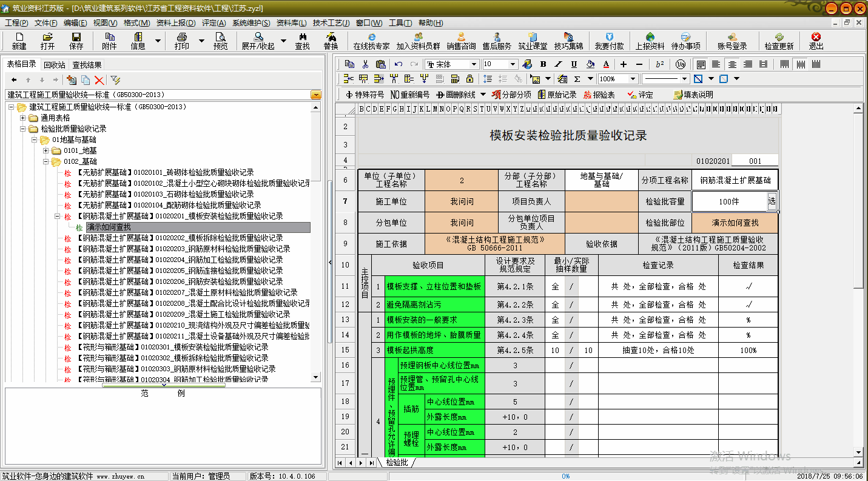This screenshot has height=481, width=868.
Task: Click the 保存 (Save) toolbar icon
Action: click(76, 41)
